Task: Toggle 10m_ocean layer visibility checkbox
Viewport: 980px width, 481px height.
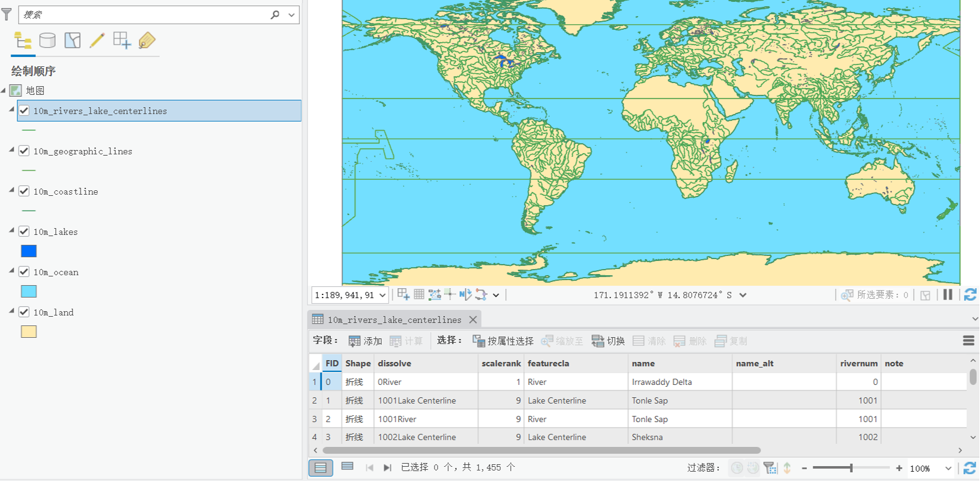Action: [24, 271]
